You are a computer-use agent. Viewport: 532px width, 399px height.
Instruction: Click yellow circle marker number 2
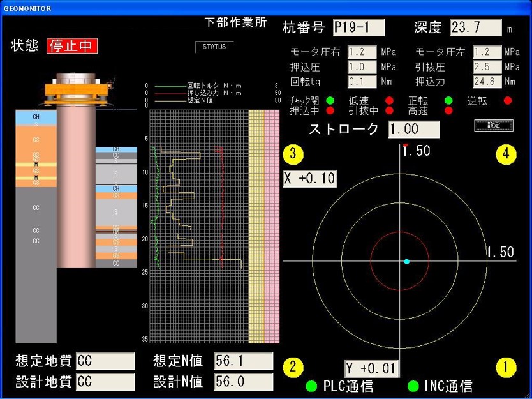293,367
